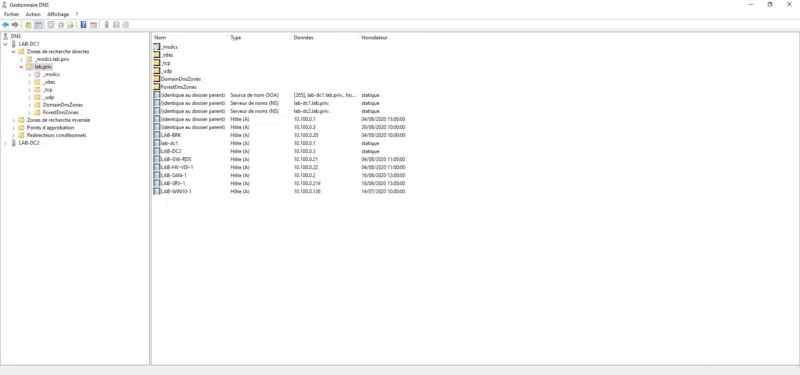Sort by the Horodateur column header
This screenshot has height=375, width=800.
(x=390, y=38)
